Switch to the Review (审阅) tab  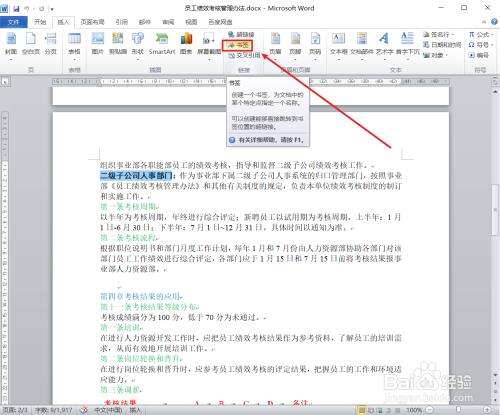pyautogui.click(x=168, y=22)
